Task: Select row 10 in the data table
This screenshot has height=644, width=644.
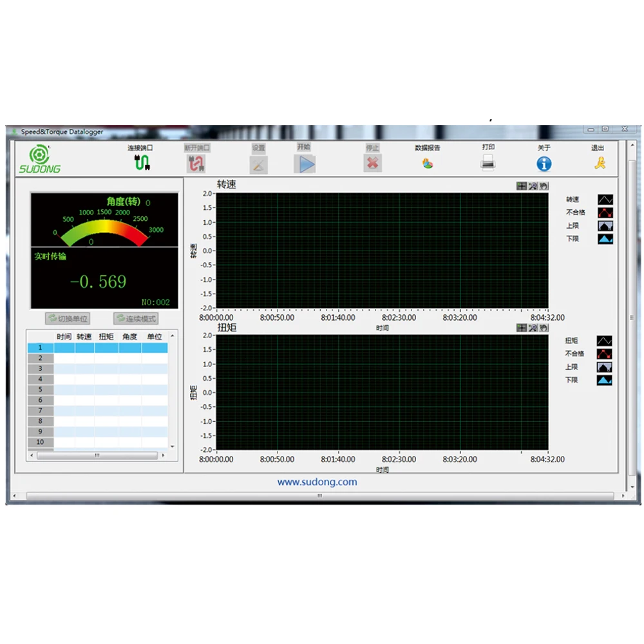Action: (x=98, y=442)
